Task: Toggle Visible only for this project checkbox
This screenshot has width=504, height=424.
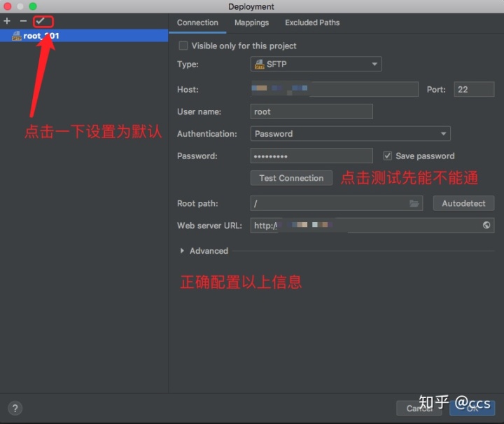Action: pos(183,46)
